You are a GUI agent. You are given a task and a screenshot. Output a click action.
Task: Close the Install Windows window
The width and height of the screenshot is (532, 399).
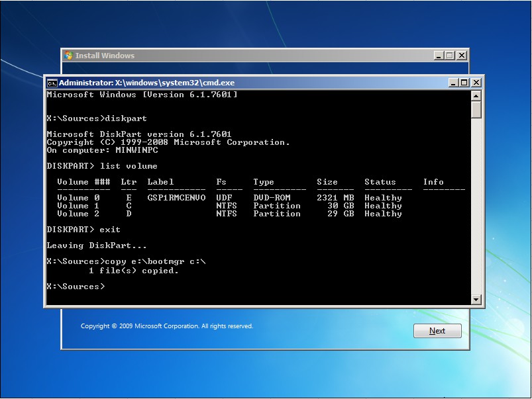coord(462,56)
